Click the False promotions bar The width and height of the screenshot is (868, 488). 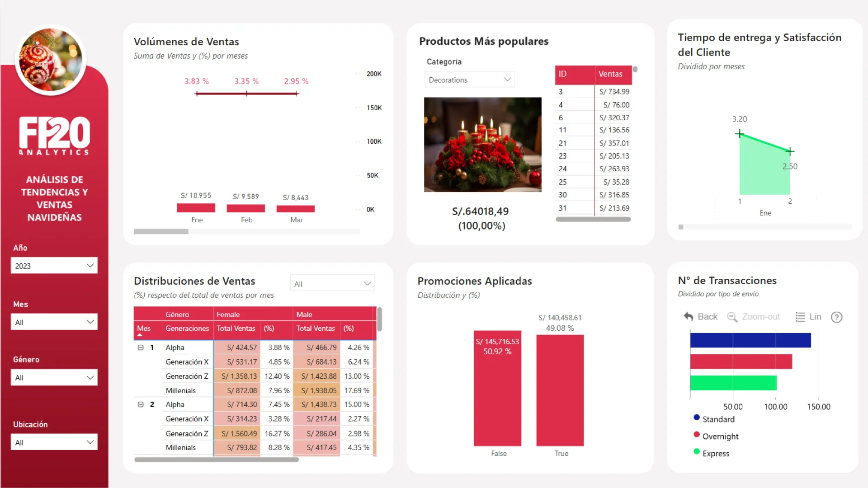[497, 389]
